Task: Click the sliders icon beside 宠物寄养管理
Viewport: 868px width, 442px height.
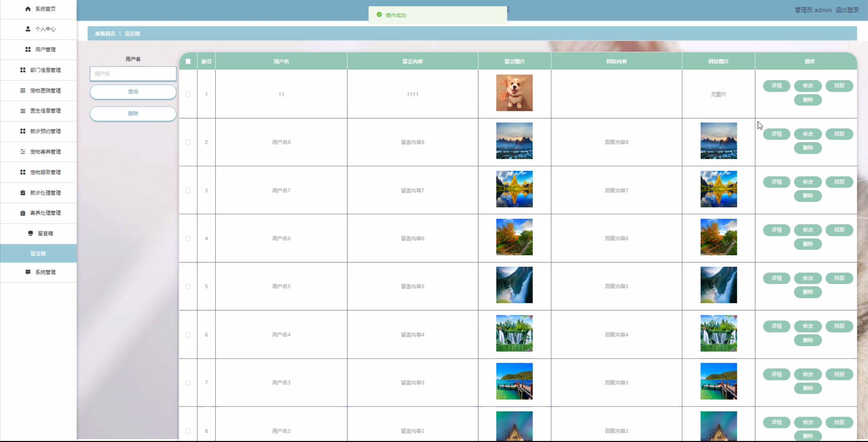Action: pos(23,152)
